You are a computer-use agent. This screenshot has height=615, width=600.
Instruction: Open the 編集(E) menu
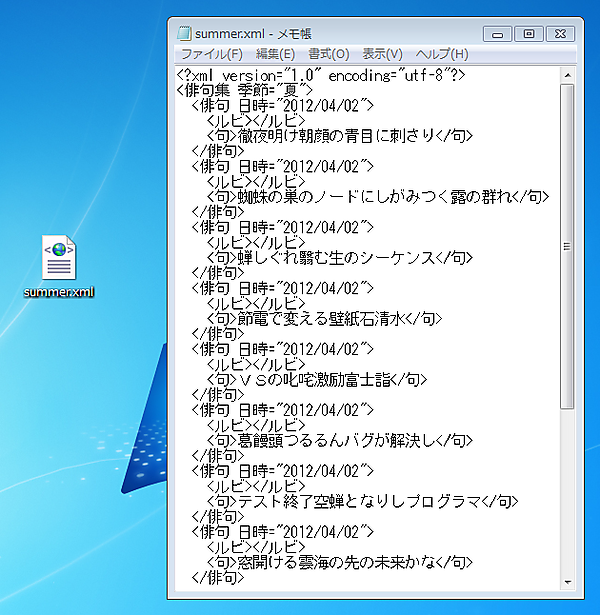point(275,54)
